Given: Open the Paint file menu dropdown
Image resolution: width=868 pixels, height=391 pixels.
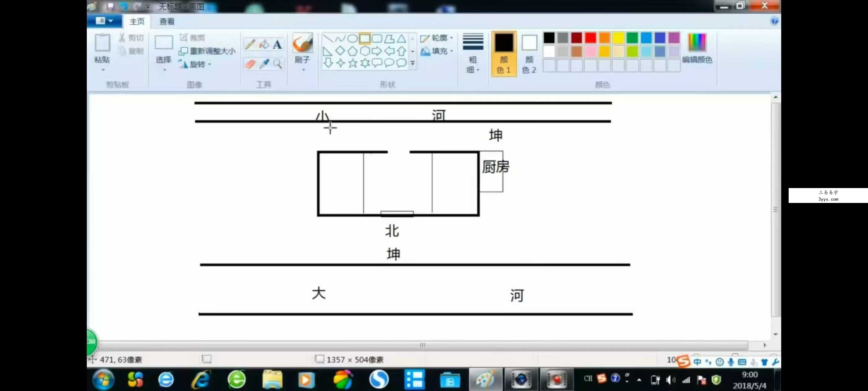Looking at the screenshot, I should pos(104,21).
